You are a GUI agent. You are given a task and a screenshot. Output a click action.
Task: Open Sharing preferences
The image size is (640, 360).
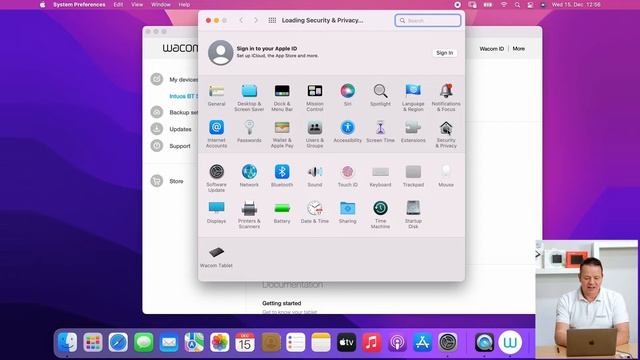pos(348,212)
